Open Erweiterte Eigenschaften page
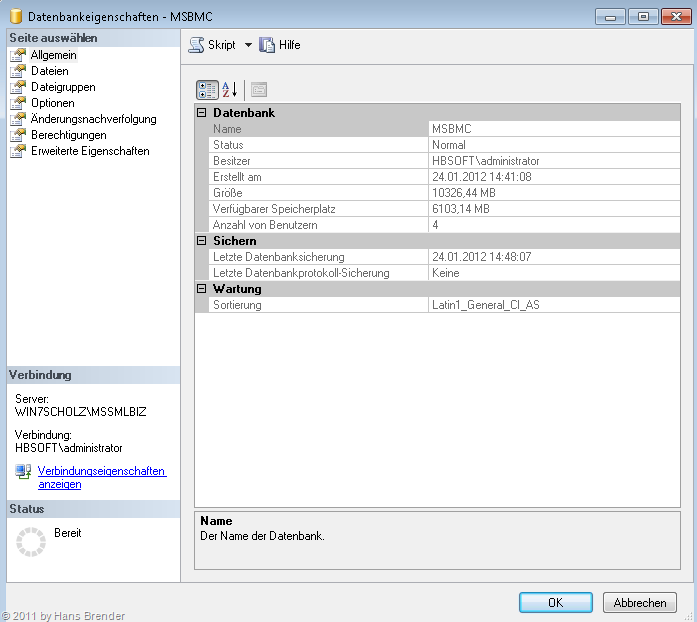This screenshot has height=622, width=697. pyautogui.click(x=90, y=151)
